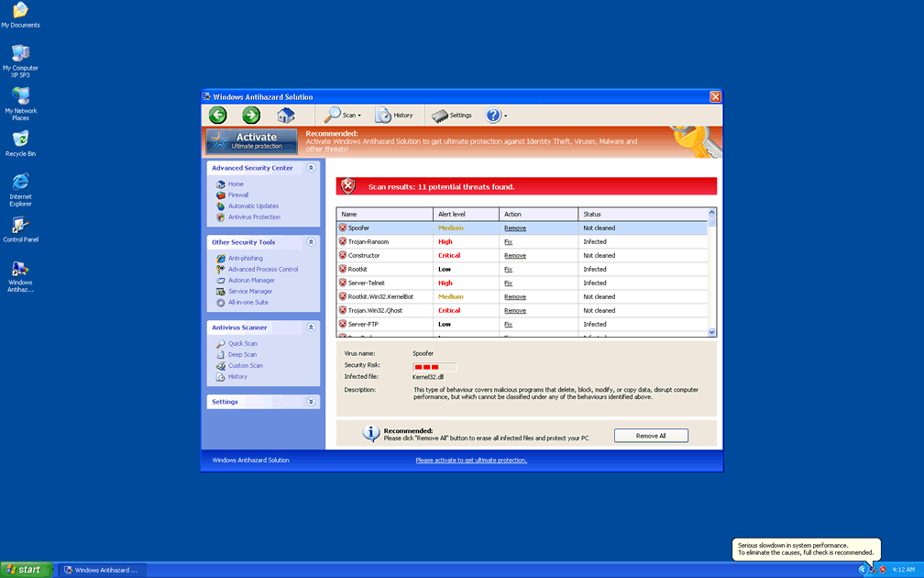The width and height of the screenshot is (924, 578).
Task: Sort threats by Alert level column
Action: point(466,214)
